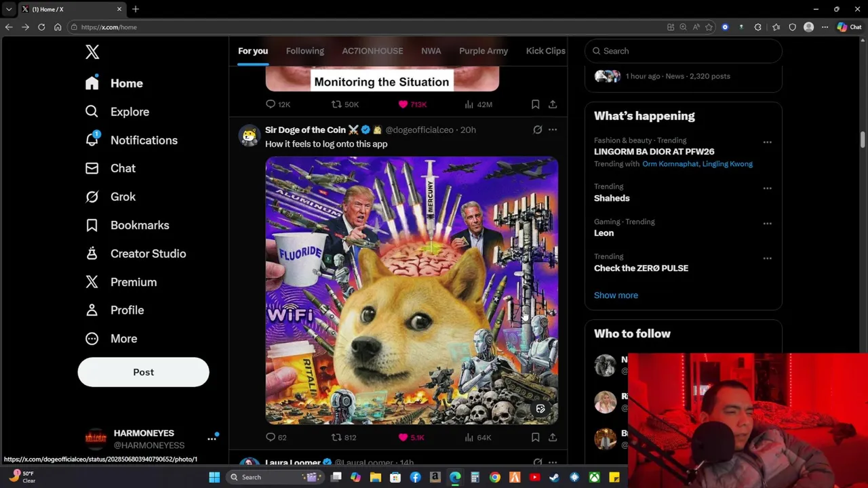
Task: Click Show more under What's happening
Action: pyautogui.click(x=616, y=296)
